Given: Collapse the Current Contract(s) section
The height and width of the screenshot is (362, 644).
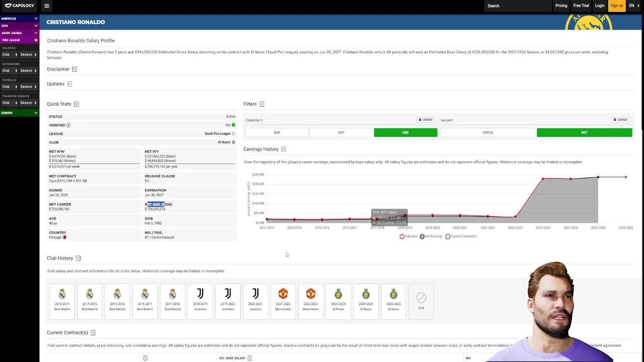Looking at the screenshot, I should (x=93, y=333).
